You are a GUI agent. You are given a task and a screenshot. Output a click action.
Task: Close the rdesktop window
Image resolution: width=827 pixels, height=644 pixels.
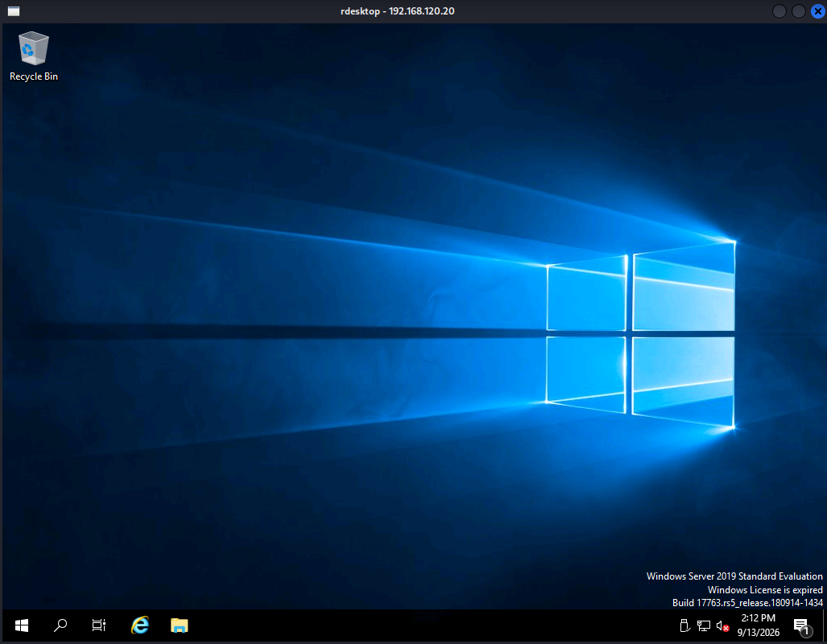click(818, 11)
